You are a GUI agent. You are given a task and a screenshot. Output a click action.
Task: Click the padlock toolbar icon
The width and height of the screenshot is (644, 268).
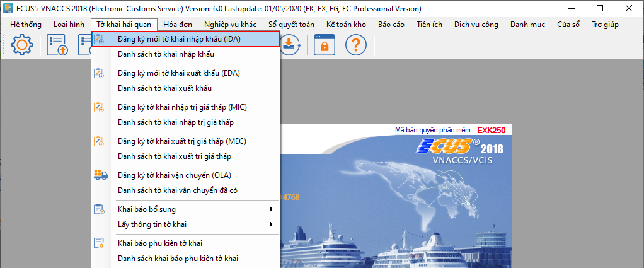point(324,45)
